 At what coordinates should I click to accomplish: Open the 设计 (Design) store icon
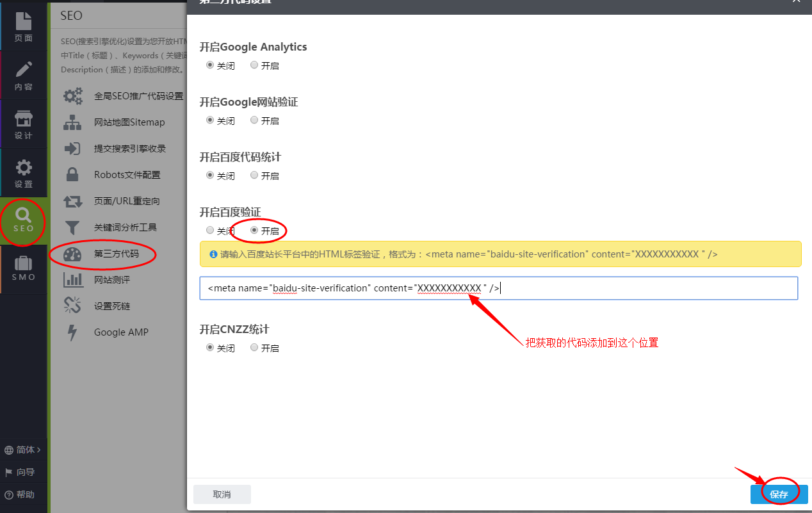click(24, 119)
